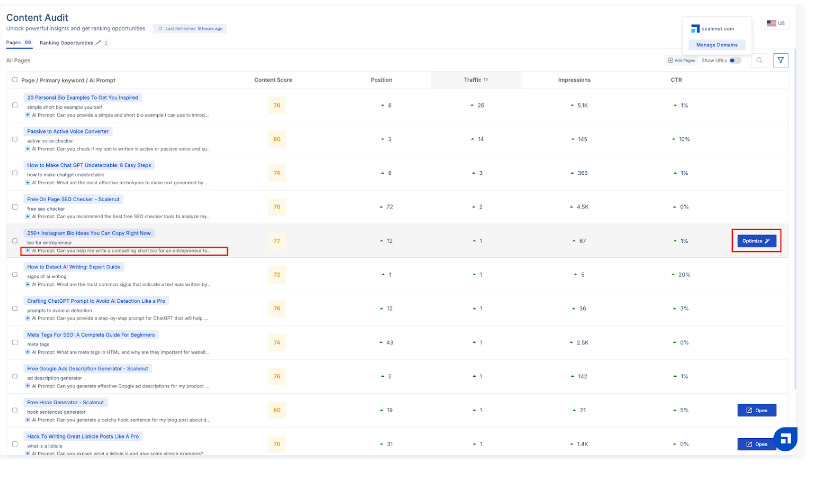This screenshot has height=478, width=818.
Task: Open the filter funnel icon
Action: click(781, 60)
